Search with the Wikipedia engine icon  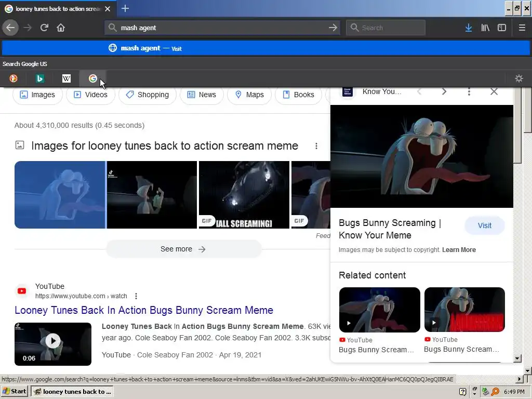tap(66, 78)
